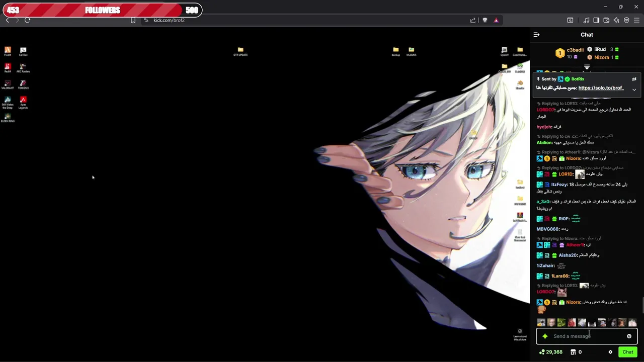Click username Abilion in chat
Viewport: 644px width, 362px height.
[x=544, y=142]
